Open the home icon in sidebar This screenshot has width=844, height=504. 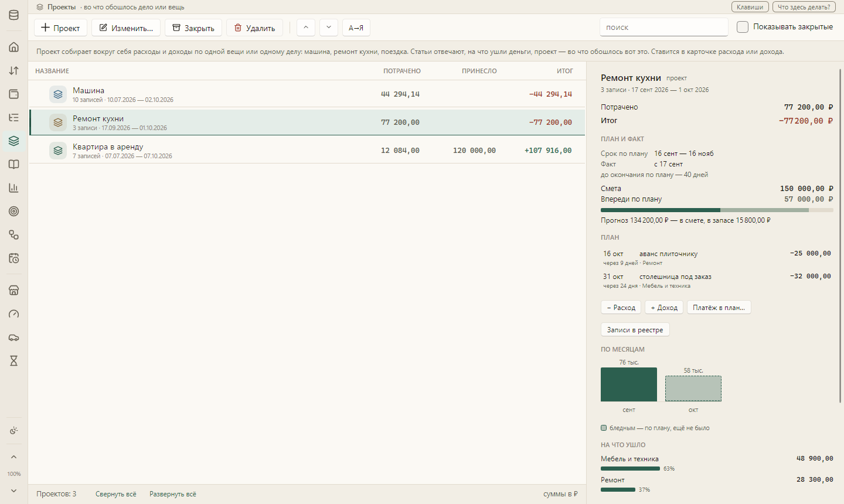click(x=14, y=47)
